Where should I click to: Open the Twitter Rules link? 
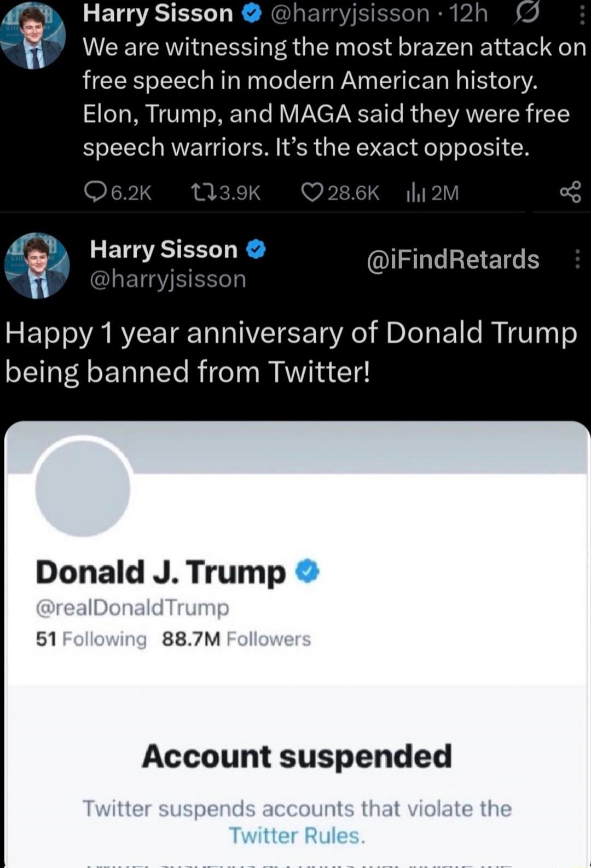pyautogui.click(x=296, y=836)
